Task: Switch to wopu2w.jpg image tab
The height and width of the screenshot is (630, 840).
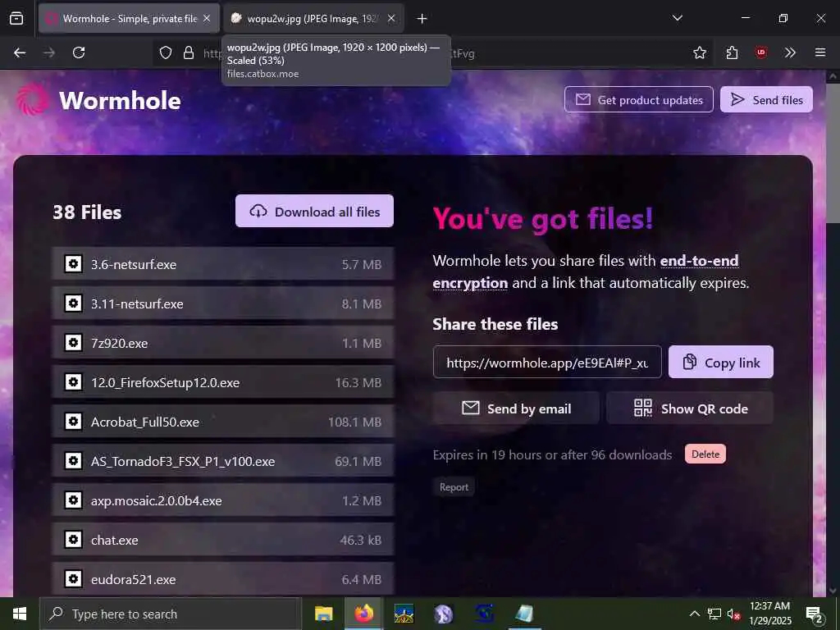Action: (x=313, y=18)
